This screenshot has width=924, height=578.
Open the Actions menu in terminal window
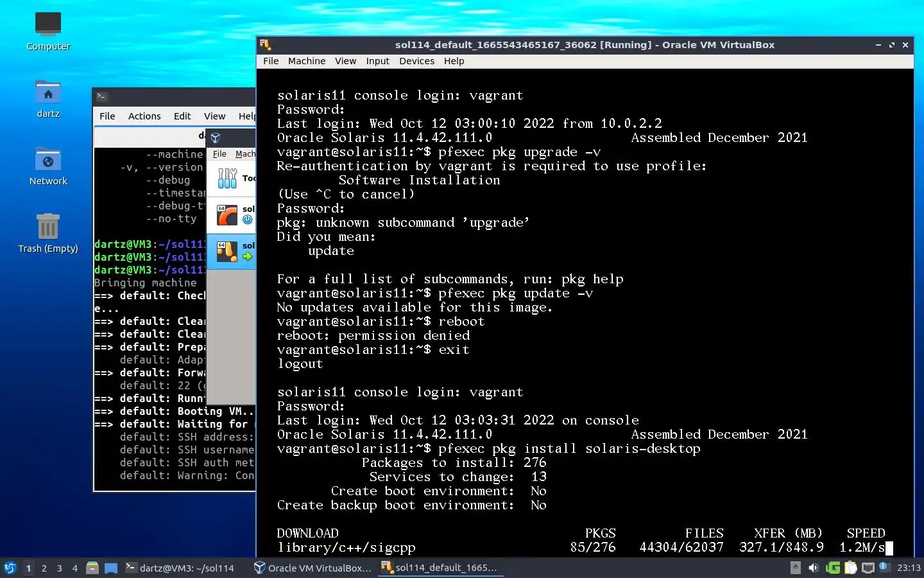(144, 116)
